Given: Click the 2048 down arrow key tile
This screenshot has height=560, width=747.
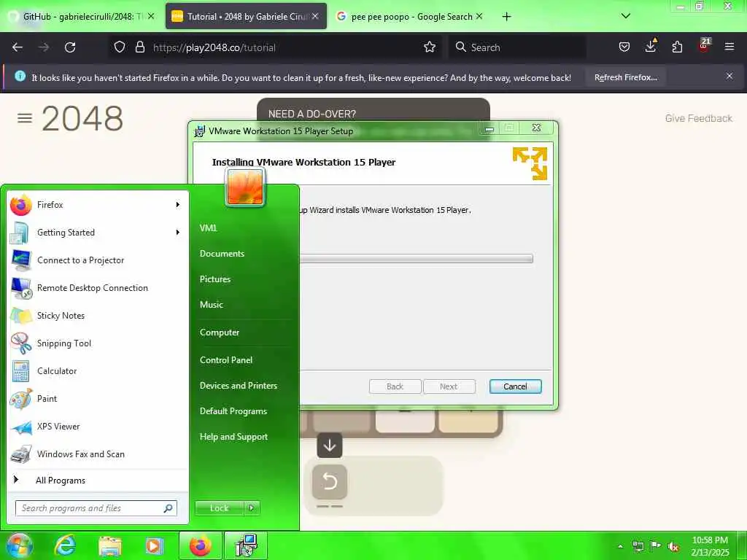Looking at the screenshot, I should (x=330, y=446).
